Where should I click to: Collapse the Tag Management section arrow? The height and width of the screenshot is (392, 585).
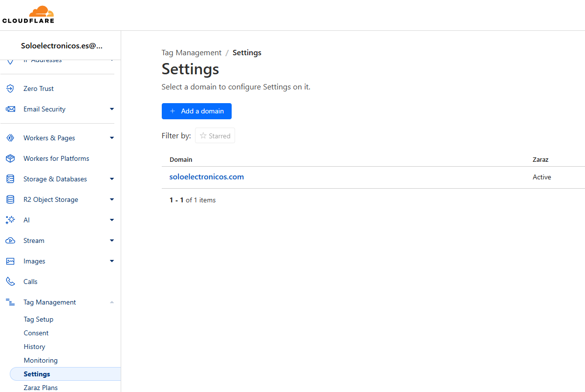coord(111,302)
